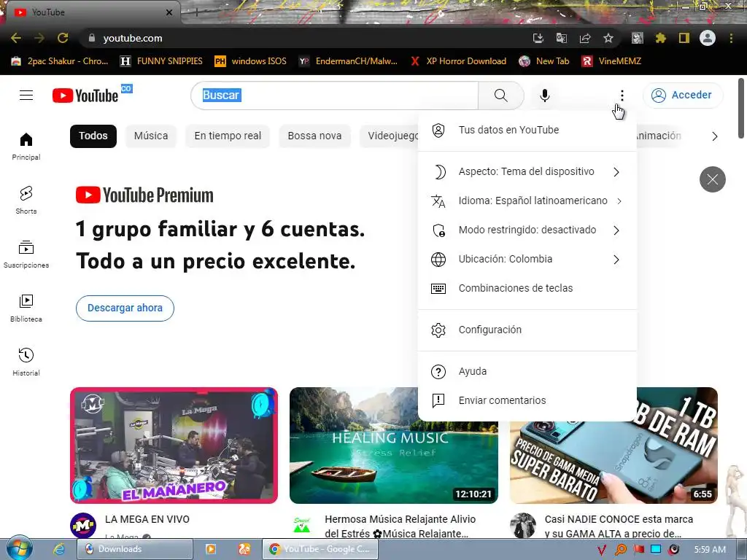Screen dimensions: 747x560
Task: Reload the page with the refresh icon
Action: [x=63, y=38]
